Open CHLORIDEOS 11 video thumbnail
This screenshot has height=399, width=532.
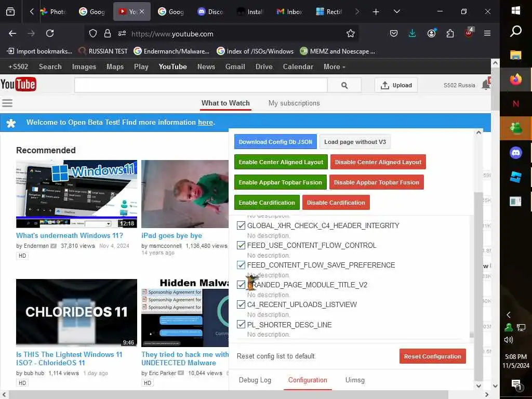coord(77,313)
